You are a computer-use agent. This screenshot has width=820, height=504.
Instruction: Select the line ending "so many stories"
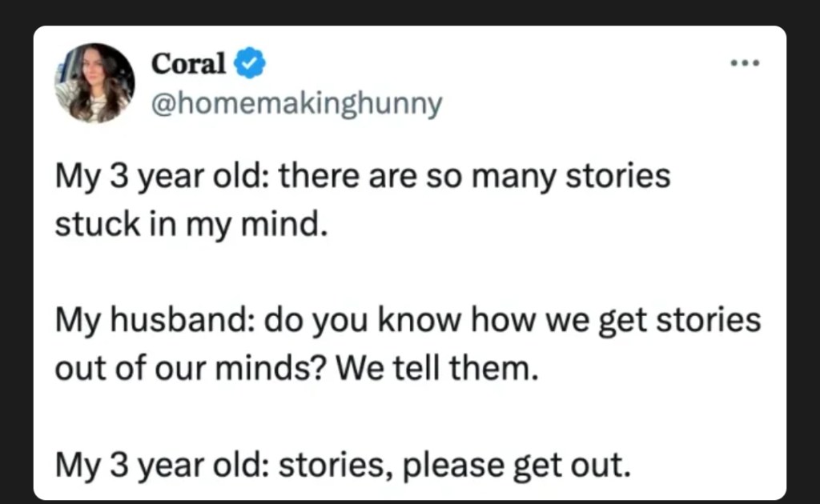(363, 176)
